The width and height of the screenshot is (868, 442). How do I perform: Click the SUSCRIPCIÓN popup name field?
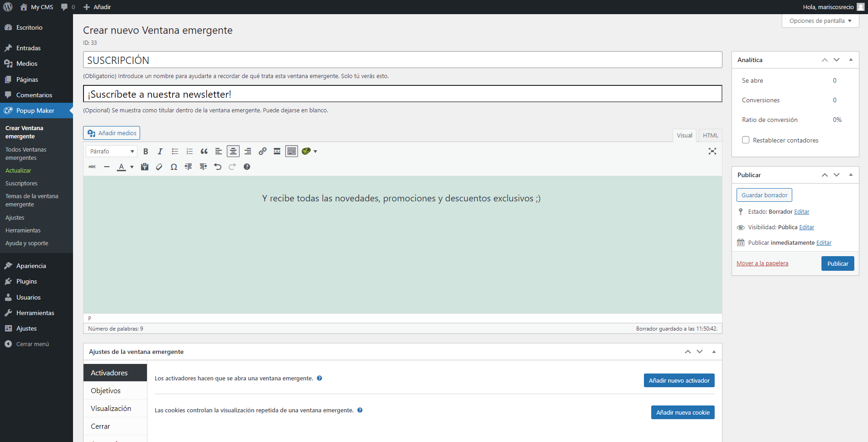pos(403,60)
